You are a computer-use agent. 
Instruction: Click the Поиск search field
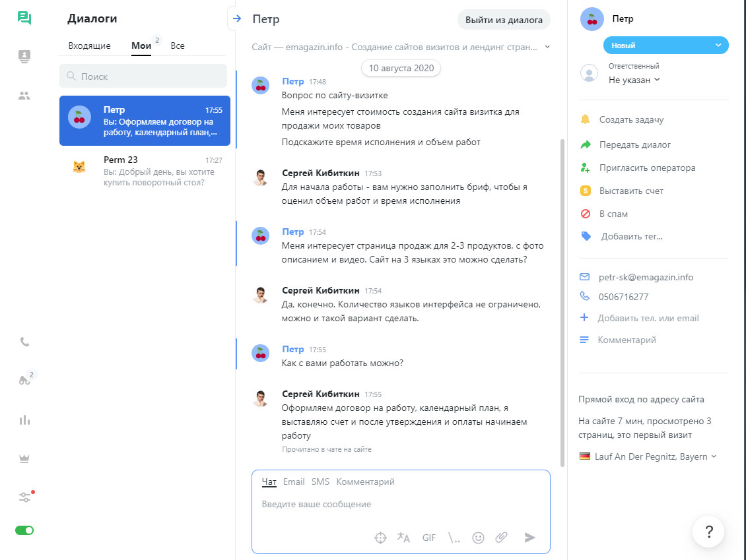(143, 76)
